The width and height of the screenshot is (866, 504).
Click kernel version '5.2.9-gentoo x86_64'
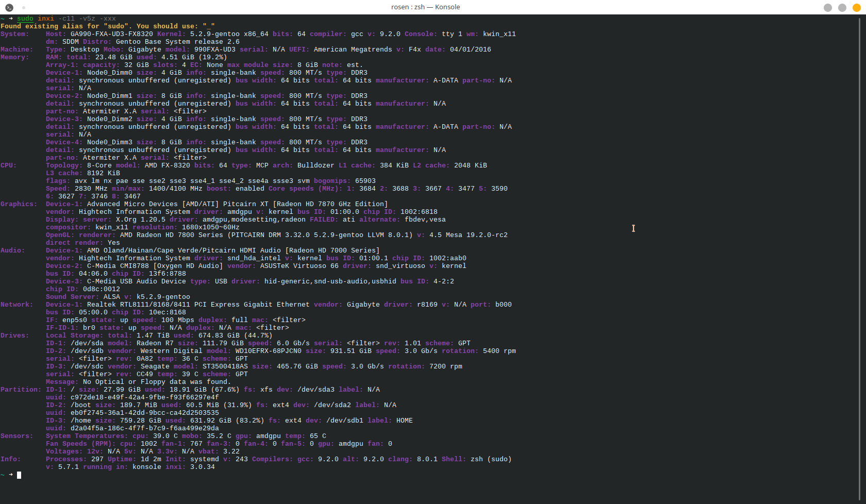click(229, 34)
